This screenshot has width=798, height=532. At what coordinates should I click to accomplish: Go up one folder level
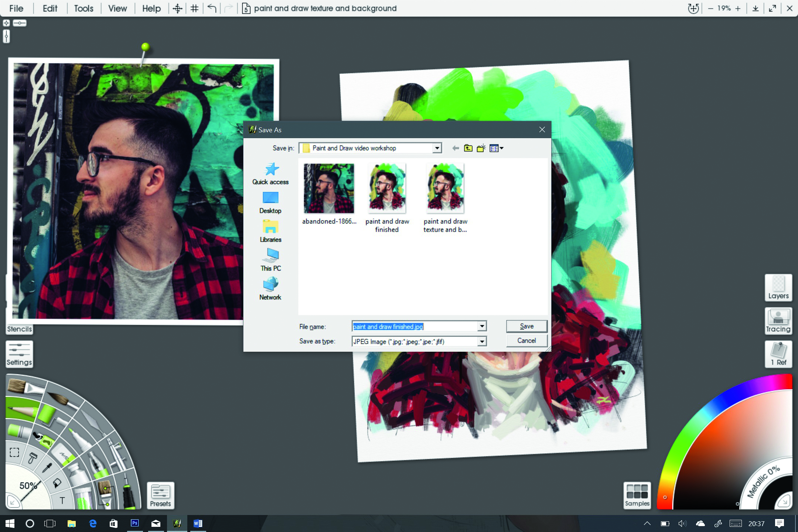point(468,148)
